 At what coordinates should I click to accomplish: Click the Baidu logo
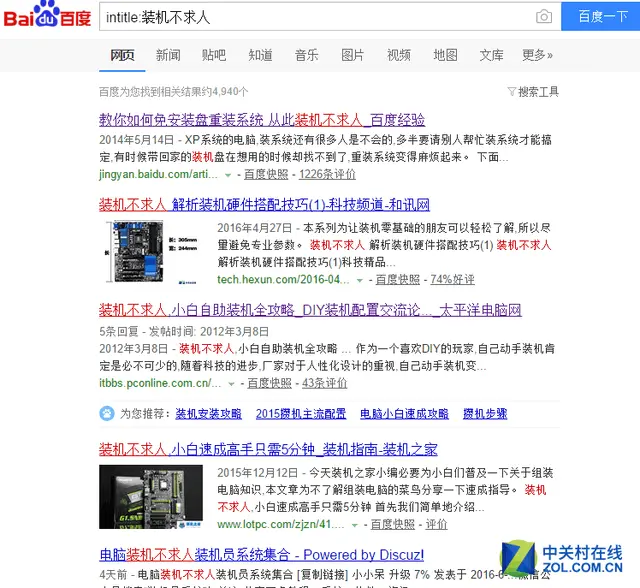pyautogui.click(x=47, y=14)
